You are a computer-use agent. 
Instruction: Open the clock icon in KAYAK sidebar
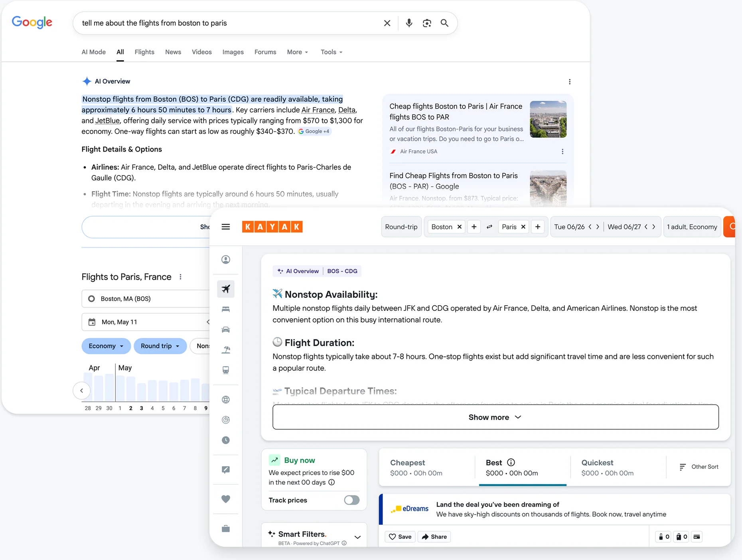click(x=226, y=440)
